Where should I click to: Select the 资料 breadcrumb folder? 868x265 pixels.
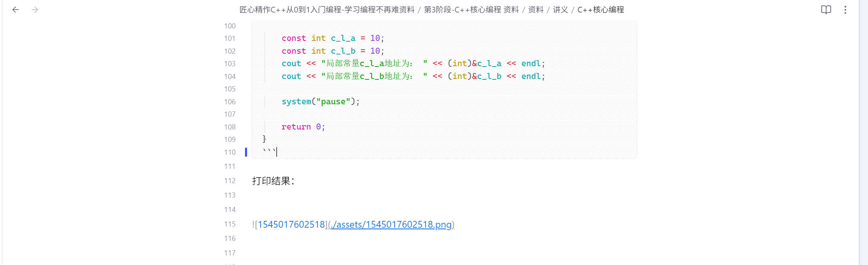click(x=535, y=10)
